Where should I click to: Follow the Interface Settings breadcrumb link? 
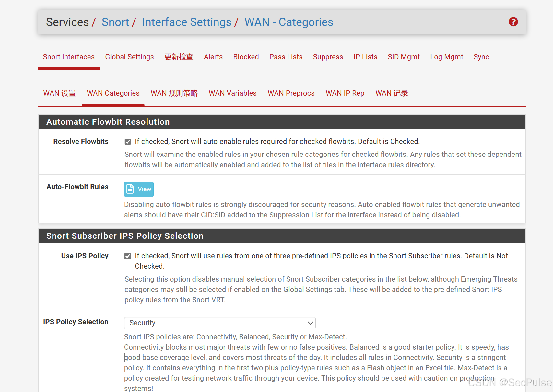point(187,22)
